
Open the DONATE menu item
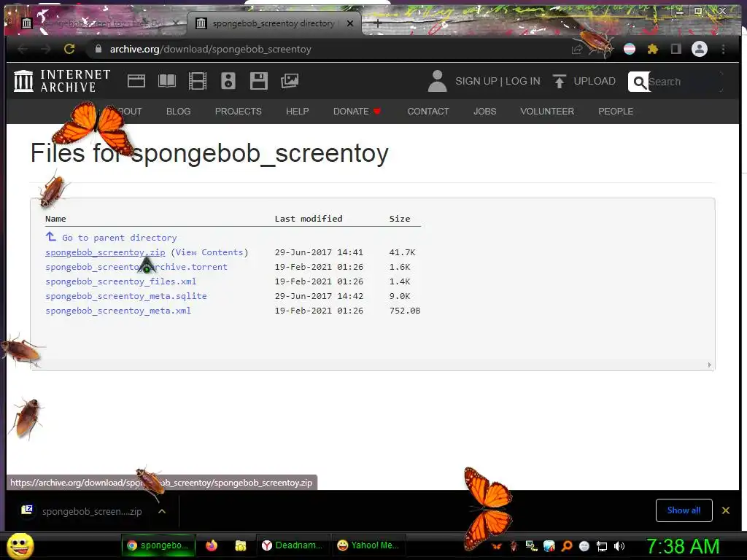pyautogui.click(x=357, y=111)
